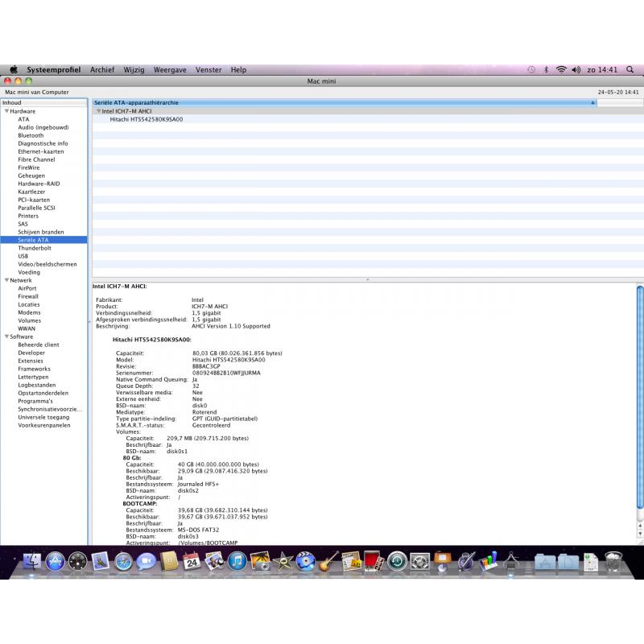The width and height of the screenshot is (644, 644).
Task: Open the Wi-Fi status menu
Action: click(x=560, y=69)
